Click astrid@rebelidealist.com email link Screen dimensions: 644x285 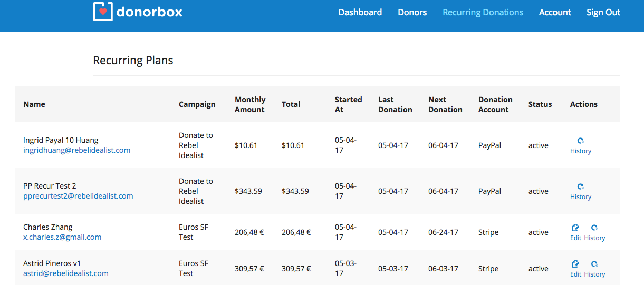66,273
